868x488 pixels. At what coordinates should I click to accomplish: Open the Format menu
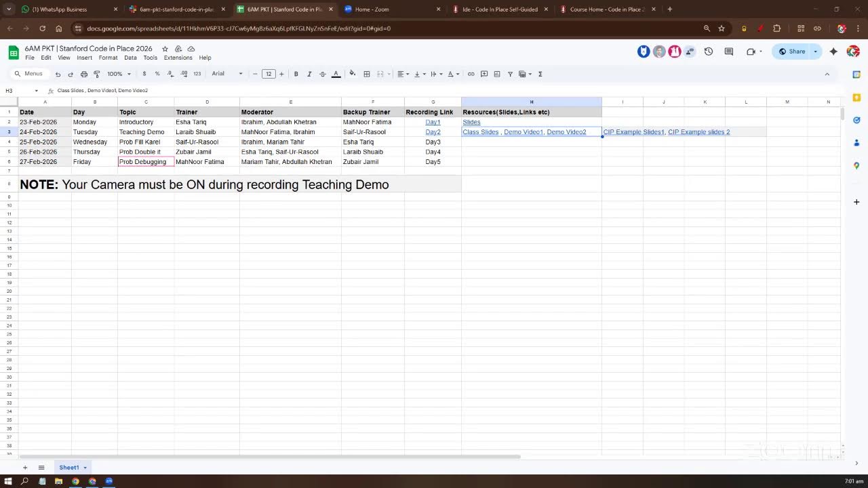(108, 58)
